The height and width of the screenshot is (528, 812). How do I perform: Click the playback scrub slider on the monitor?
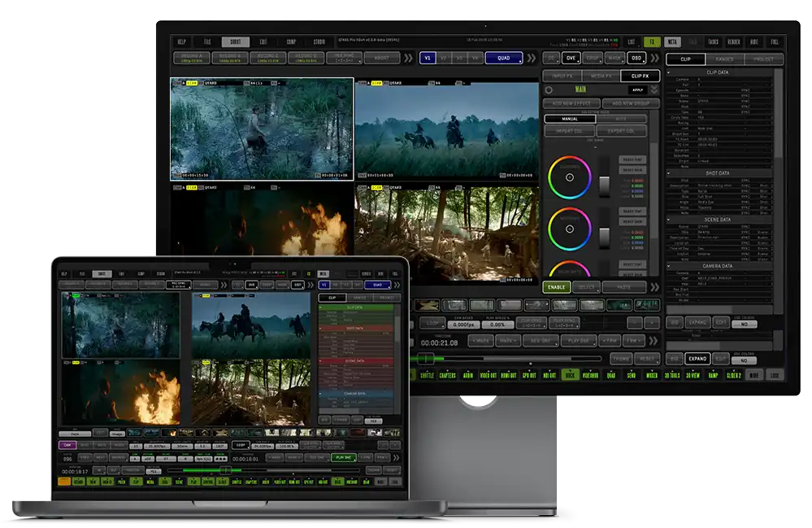tap(425, 358)
